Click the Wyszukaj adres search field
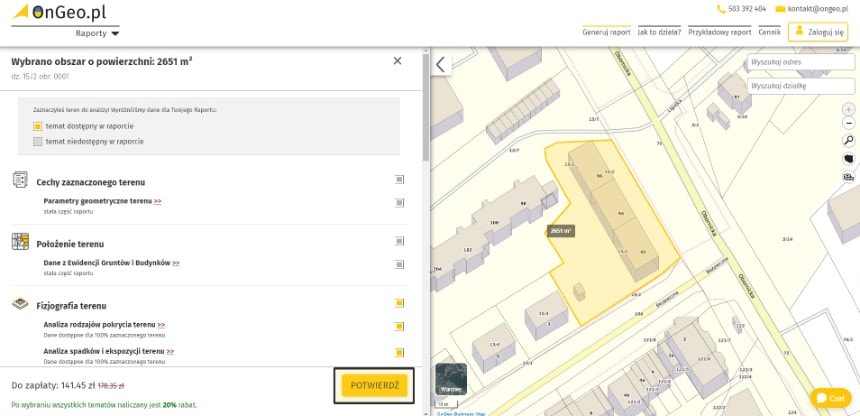This screenshot has height=416, width=860. coord(791,62)
